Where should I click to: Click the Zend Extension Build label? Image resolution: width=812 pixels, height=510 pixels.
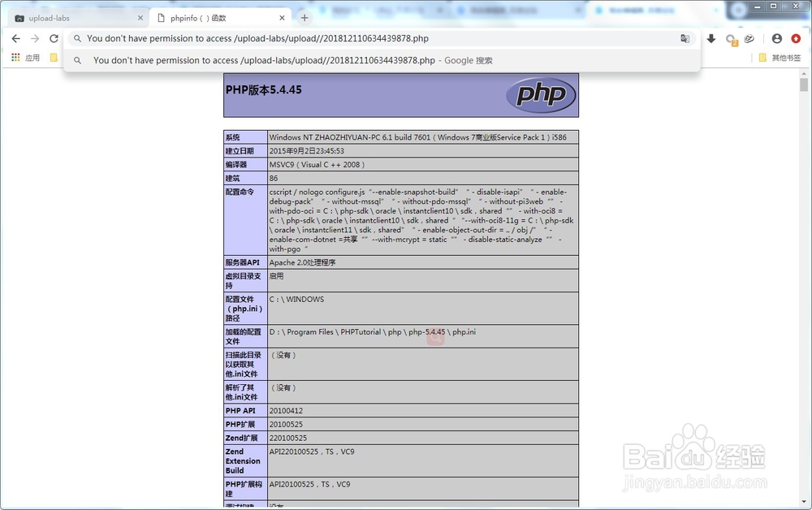[243, 460]
